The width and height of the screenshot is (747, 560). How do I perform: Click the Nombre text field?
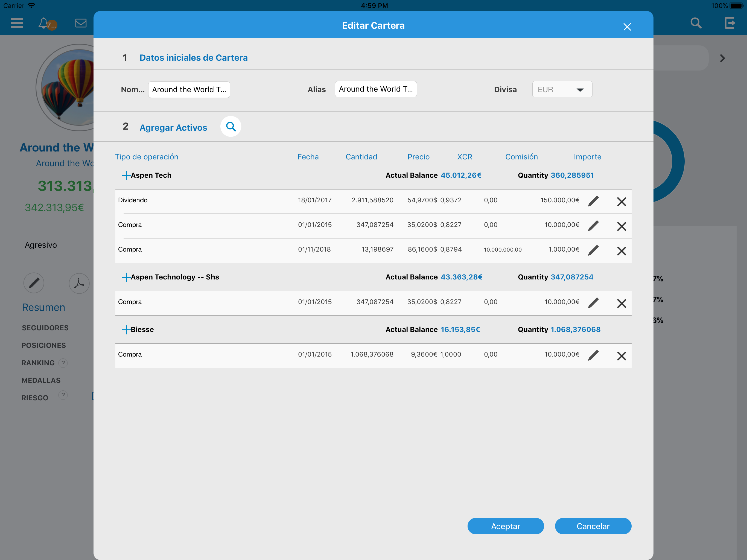[x=189, y=89]
